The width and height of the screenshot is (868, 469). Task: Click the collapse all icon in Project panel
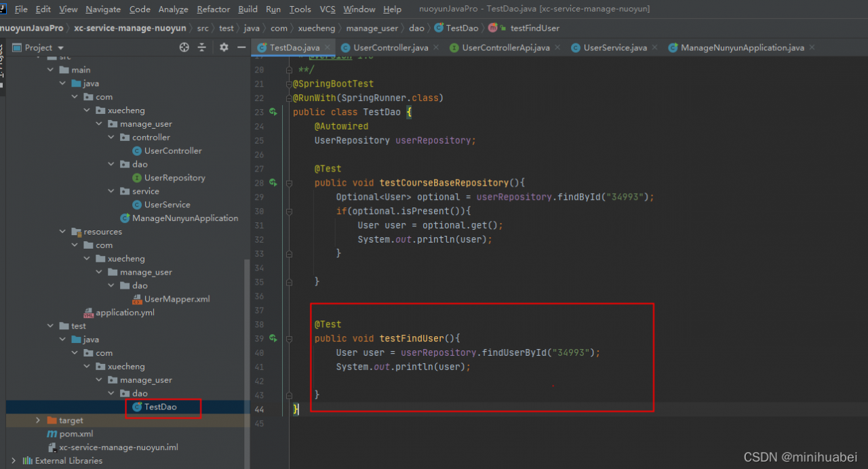201,47
